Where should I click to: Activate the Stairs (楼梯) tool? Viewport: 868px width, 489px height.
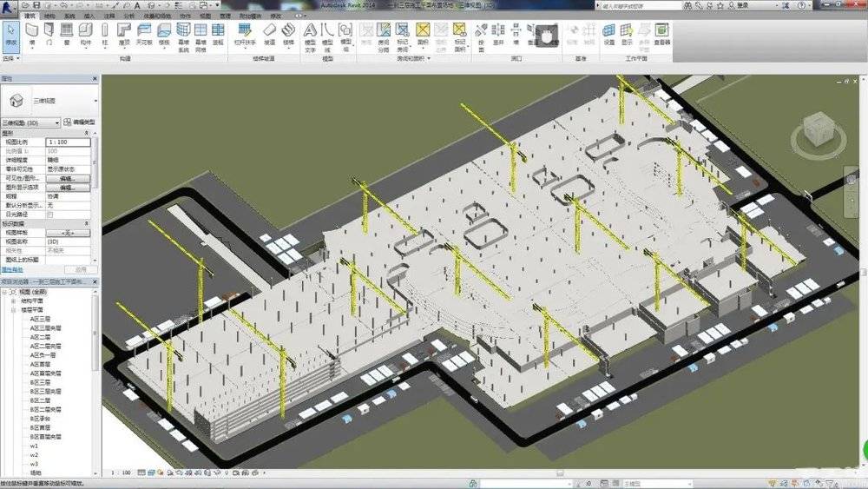288,35
